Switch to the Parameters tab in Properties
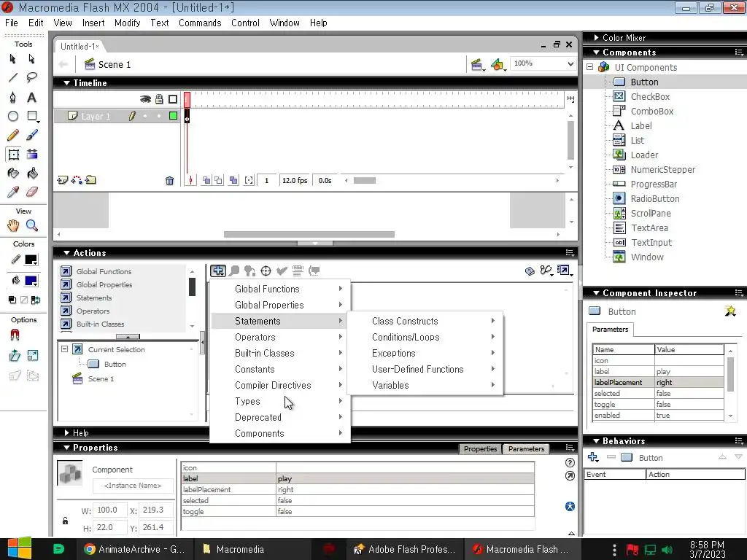747x560 pixels. (526, 448)
